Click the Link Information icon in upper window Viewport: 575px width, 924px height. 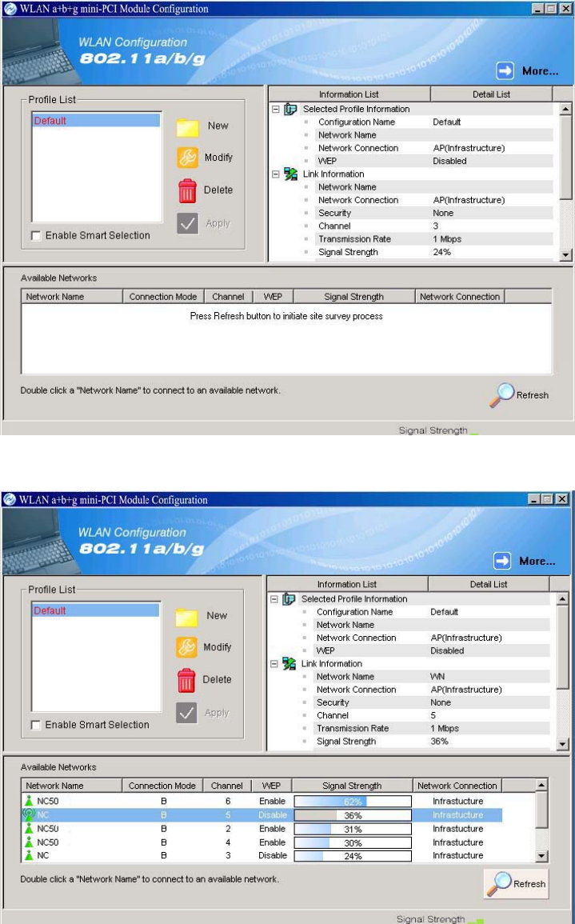(x=290, y=174)
